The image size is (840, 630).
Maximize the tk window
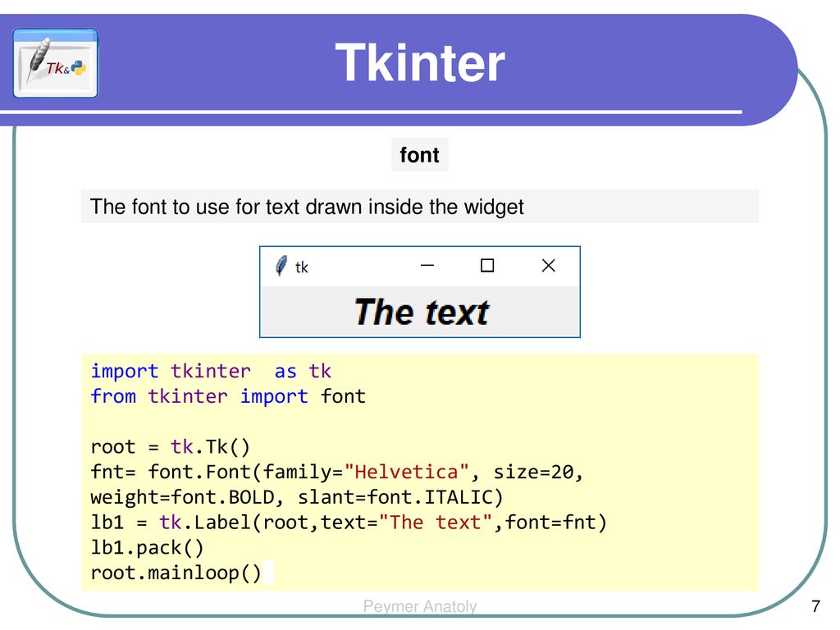(x=487, y=265)
